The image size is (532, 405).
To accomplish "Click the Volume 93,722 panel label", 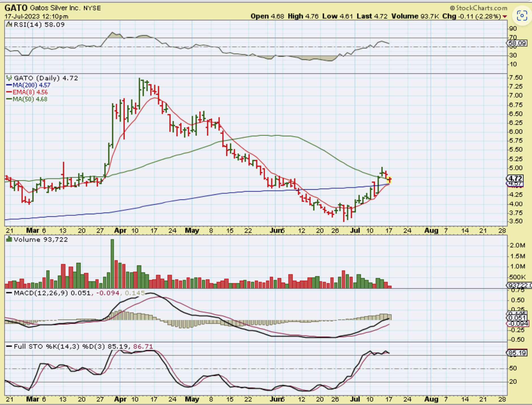I will [41, 240].
